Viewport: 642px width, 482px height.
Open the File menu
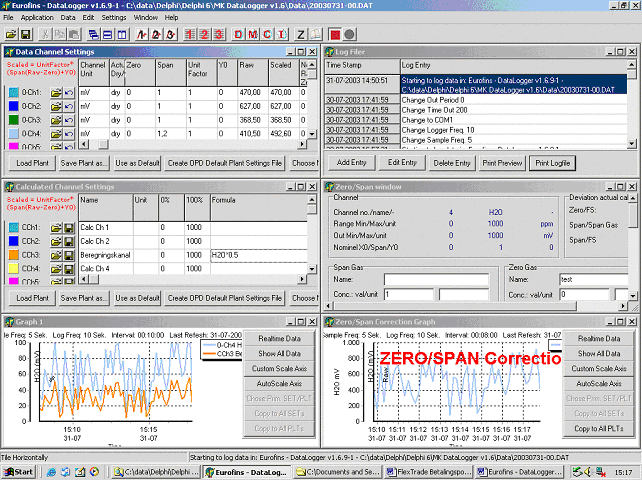click(x=8, y=18)
